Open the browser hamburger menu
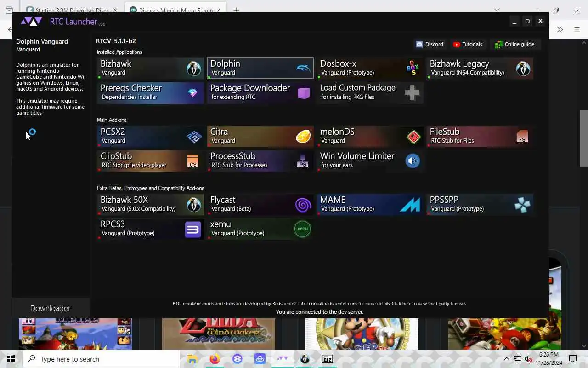Image resolution: width=588 pixels, height=368 pixels. coord(577,29)
